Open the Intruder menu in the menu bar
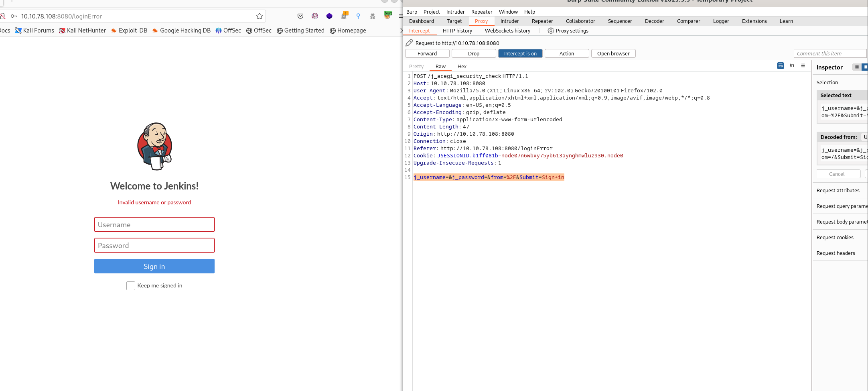868x391 pixels. [455, 12]
